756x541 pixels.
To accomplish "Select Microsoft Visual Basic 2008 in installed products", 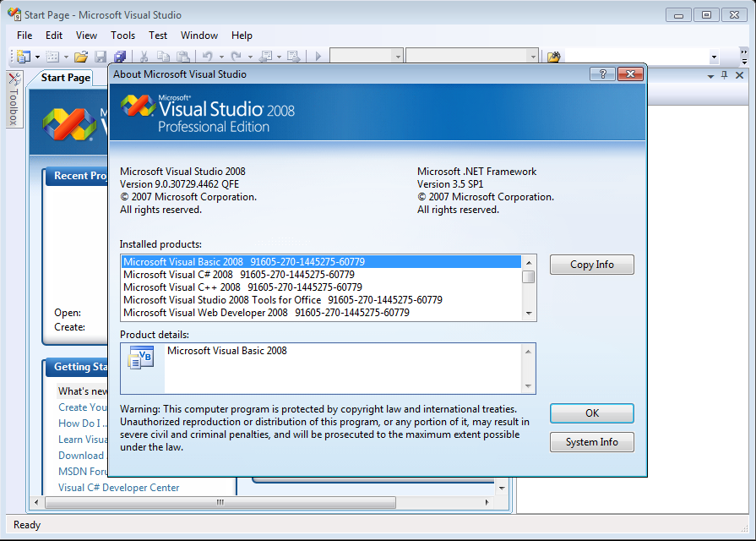I will [x=321, y=261].
